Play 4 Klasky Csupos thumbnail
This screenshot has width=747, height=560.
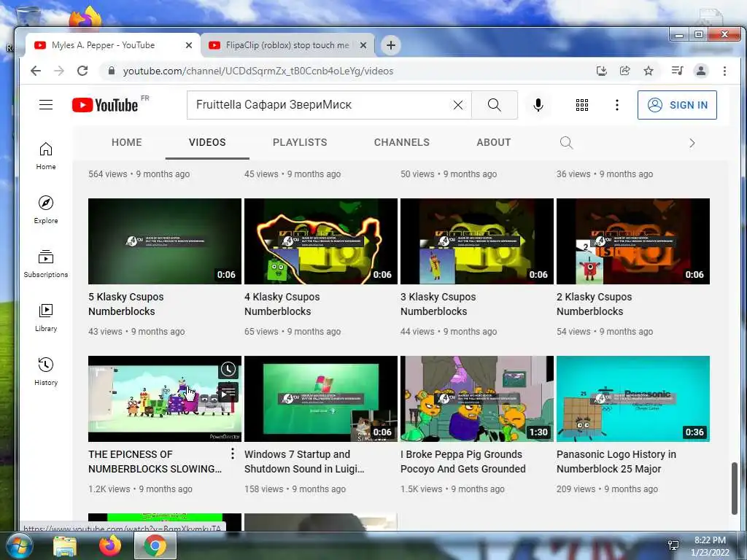(321, 241)
